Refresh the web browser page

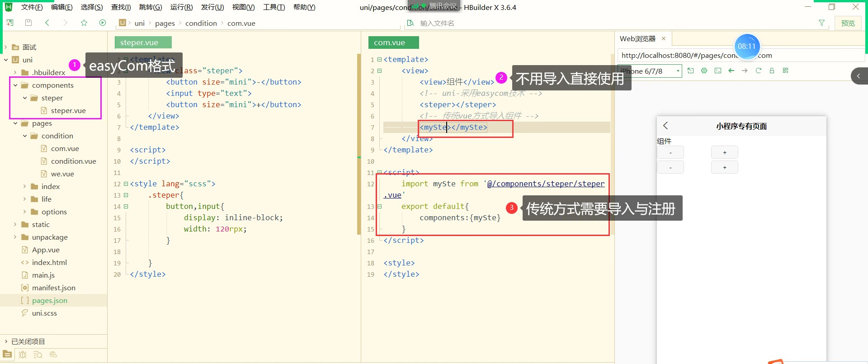pos(758,71)
